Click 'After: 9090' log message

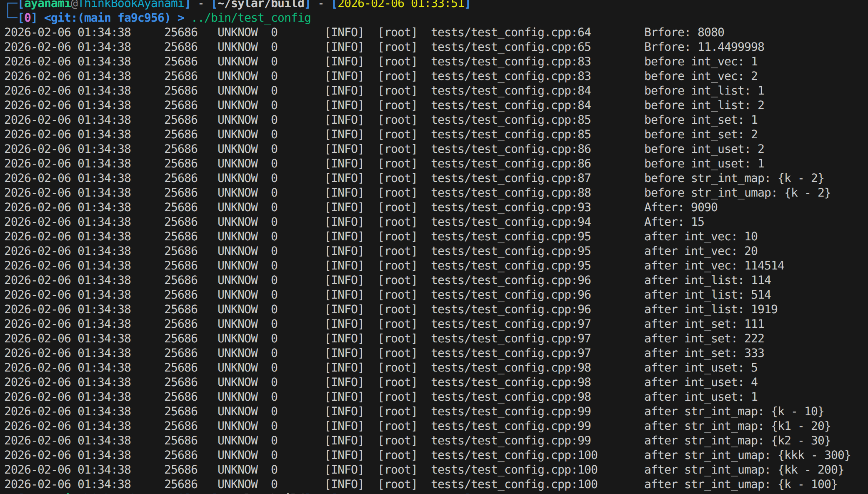tap(680, 207)
